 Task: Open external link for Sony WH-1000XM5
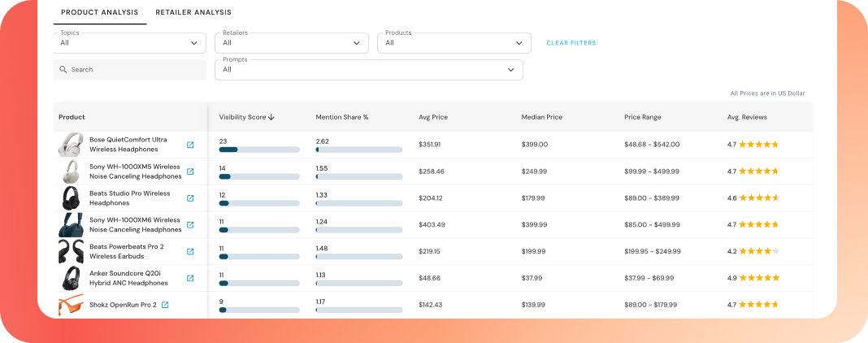[x=190, y=171]
